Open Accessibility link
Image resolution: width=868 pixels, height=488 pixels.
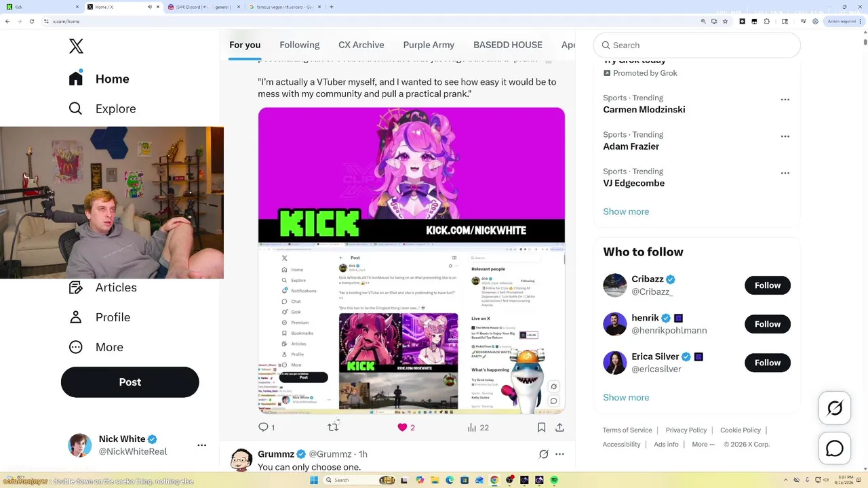pos(621,445)
